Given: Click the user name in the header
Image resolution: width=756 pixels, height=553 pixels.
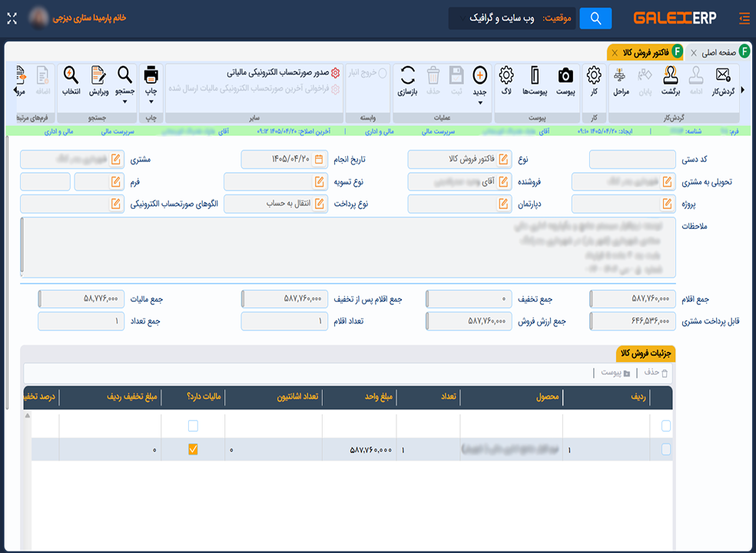Looking at the screenshot, I should (89, 18).
